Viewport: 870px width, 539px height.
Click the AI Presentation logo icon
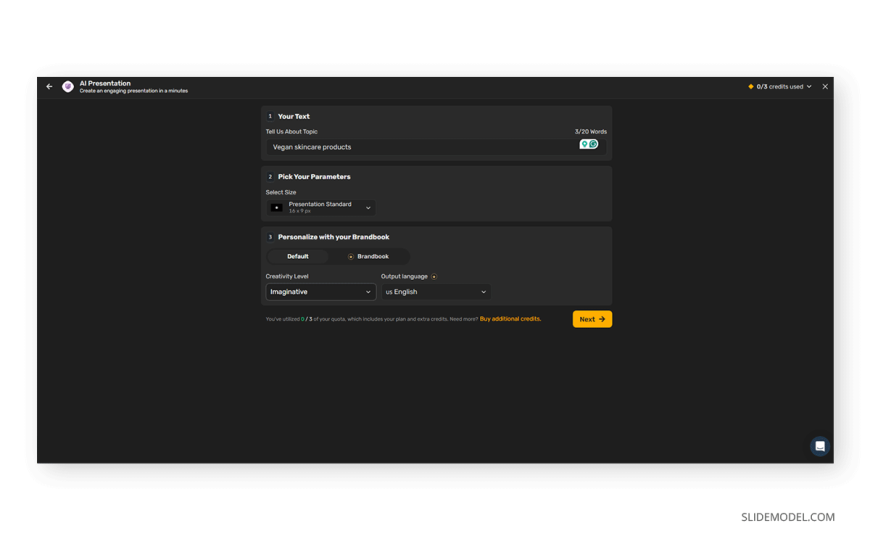click(x=68, y=87)
